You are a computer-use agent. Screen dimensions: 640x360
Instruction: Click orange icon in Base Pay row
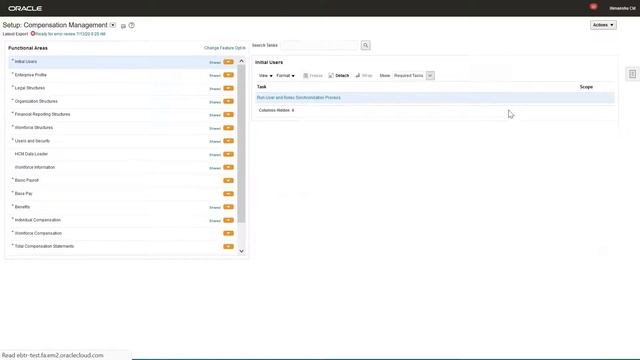click(x=229, y=194)
